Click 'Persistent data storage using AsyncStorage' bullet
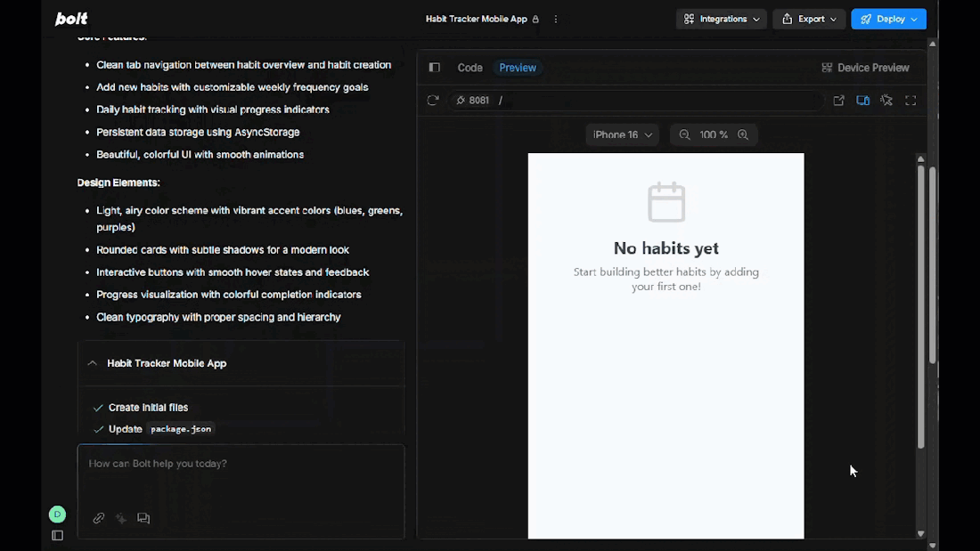 pyautogui.click(x=198, y=132)
